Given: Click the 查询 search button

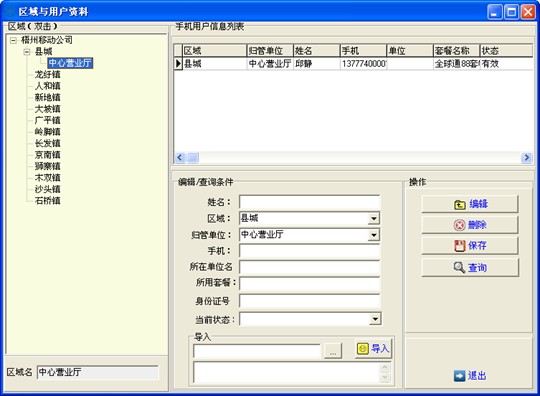Looking at the screenshot, I should coord(470,268).
